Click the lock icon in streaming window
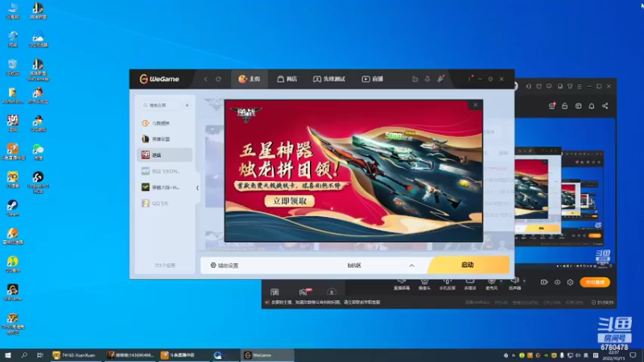 [565, 106]
